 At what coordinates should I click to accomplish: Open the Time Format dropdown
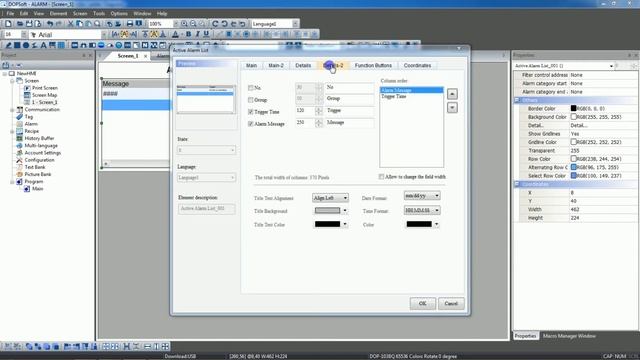click(x=422, y=210)
